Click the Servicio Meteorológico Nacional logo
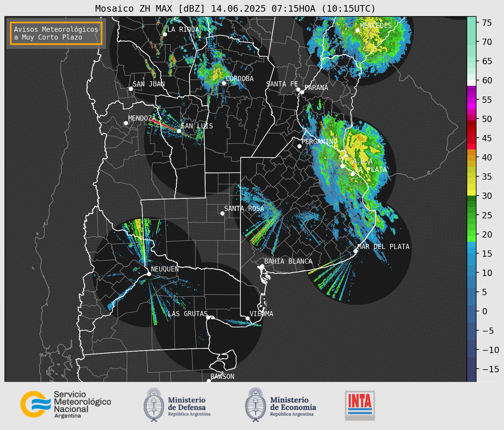Image resolution: width=504 pixels, height=430 pixels. (x=65, y=404)
